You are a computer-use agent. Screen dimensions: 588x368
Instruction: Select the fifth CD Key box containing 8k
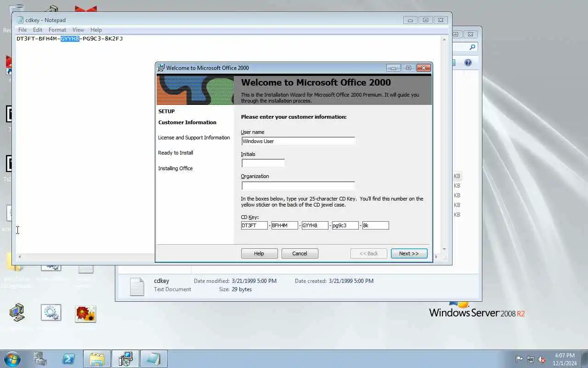(376, 225)
